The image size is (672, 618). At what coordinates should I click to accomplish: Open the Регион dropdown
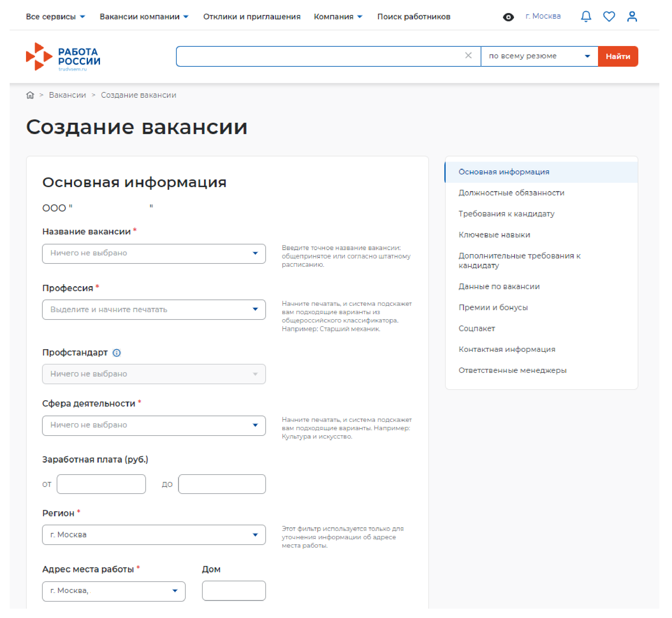click(x=154, y=535)
